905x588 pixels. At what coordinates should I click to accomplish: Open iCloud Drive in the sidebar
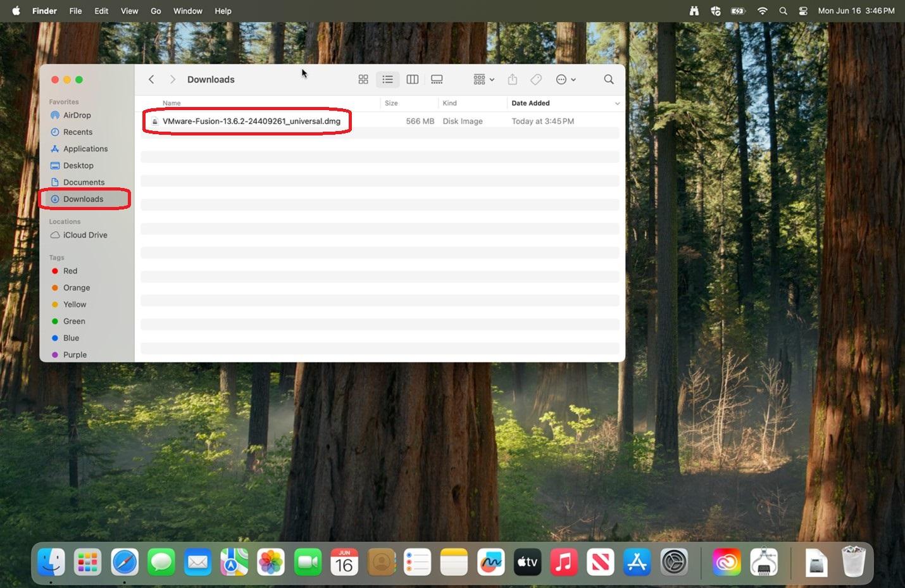86,235
